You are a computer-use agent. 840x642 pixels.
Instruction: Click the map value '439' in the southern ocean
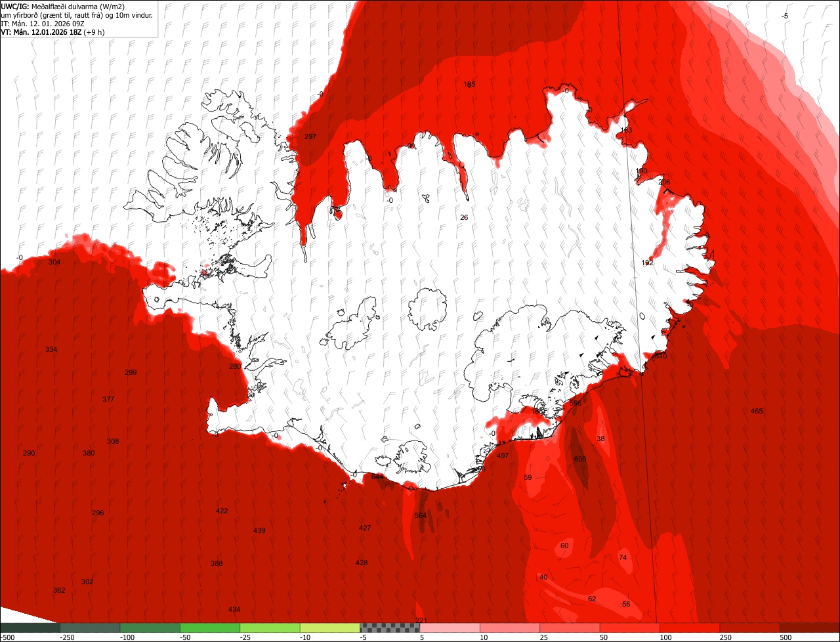coord(259,530)
